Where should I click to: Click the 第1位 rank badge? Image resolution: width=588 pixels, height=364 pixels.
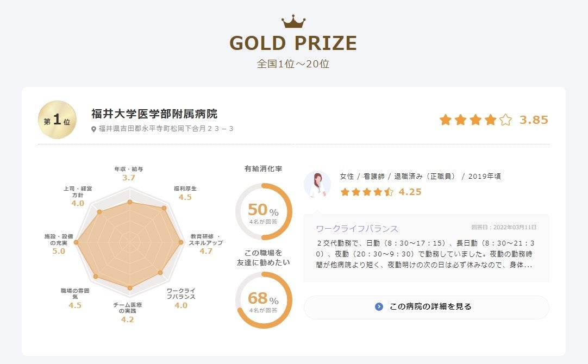point(57,120)
